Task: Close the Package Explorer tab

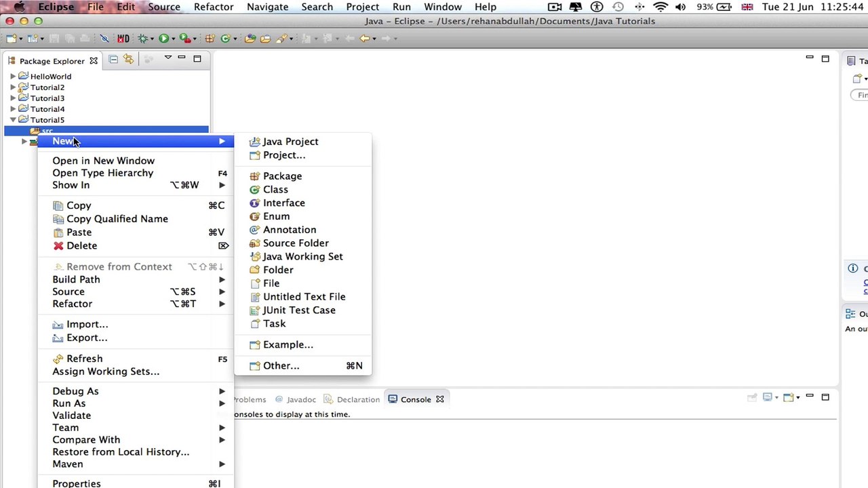Action: tap(94, 61)
